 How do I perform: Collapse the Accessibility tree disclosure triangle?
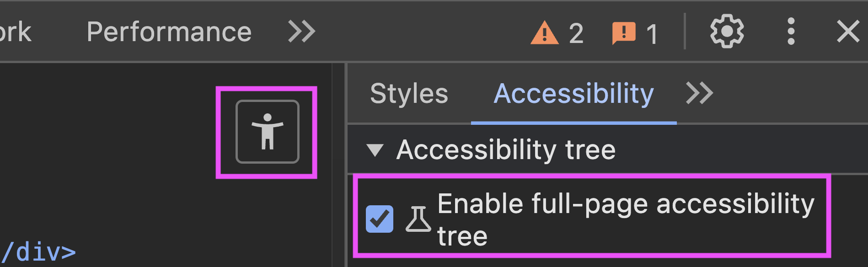coord(376,149)
